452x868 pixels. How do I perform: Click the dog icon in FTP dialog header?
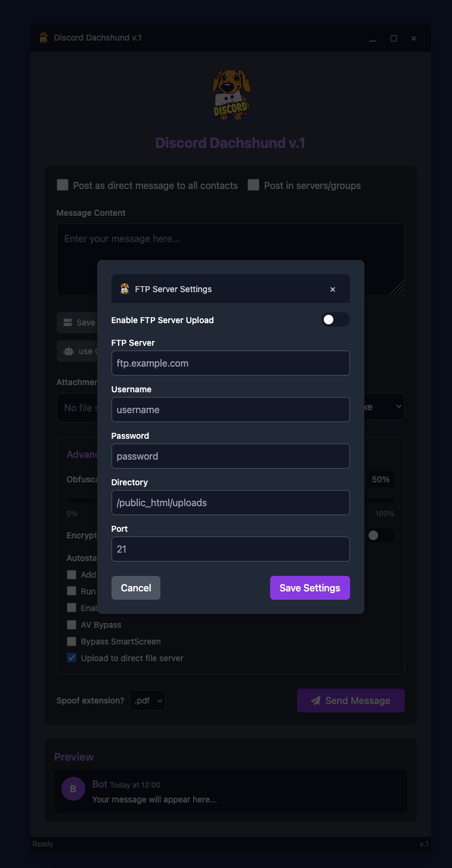125,289
